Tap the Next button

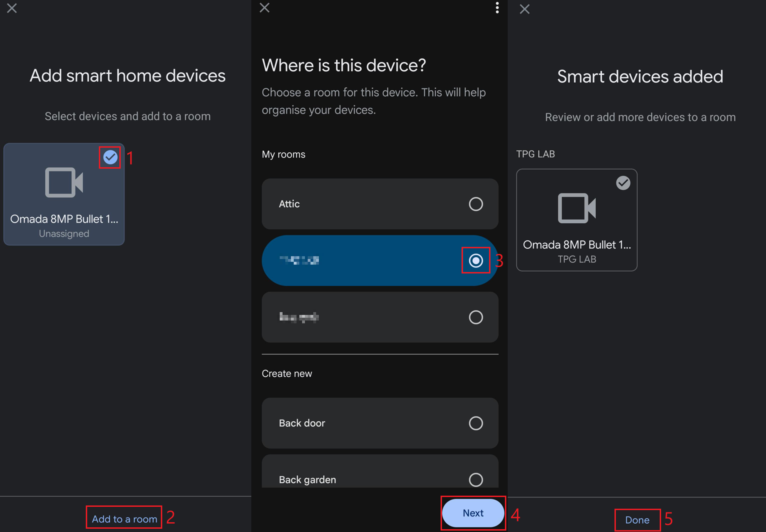pyautogui.click(x=473, y=513)
